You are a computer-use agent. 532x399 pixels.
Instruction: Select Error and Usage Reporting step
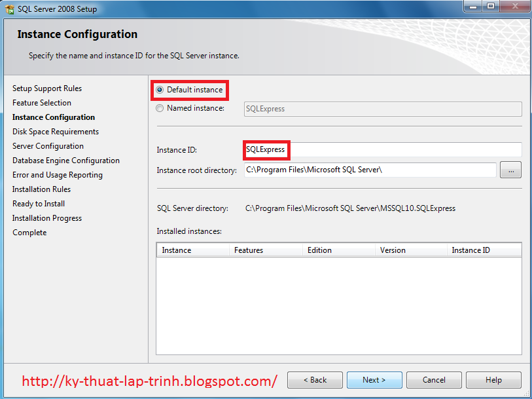pyautogui.click(x=58, y=175)
